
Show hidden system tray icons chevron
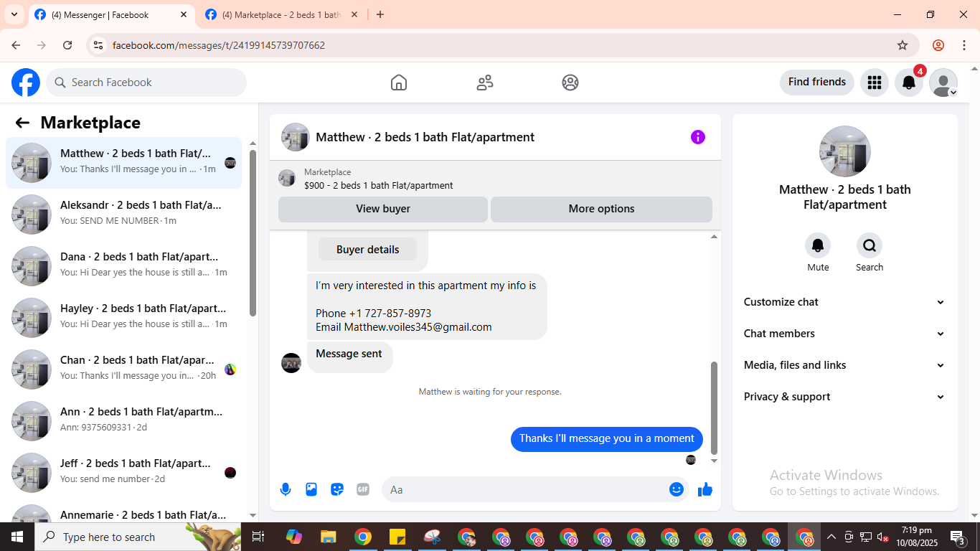pyautogui.click(x=831, y=537)
